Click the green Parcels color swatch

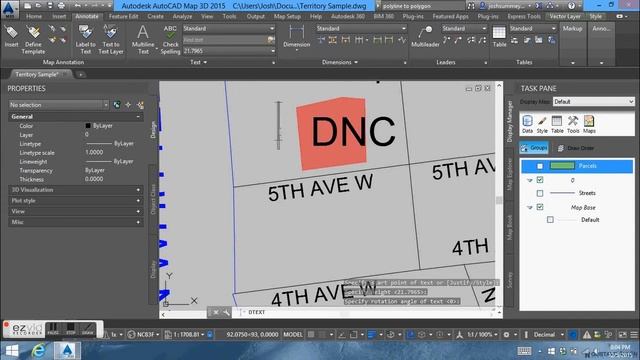[x=562, y=166]
